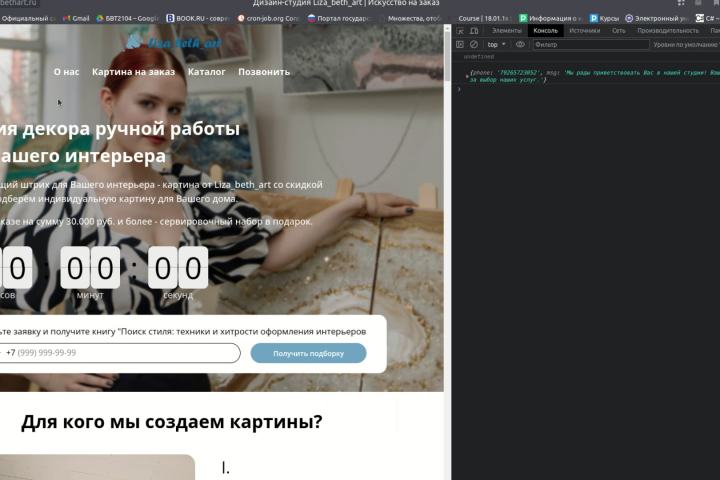Open the БВТ2104 Google Drive bookmark
Screen dimensions: 720x480
point(127,18)
